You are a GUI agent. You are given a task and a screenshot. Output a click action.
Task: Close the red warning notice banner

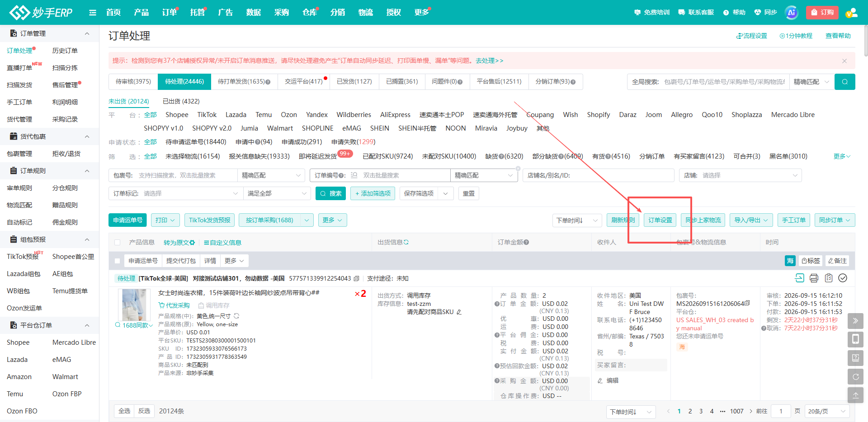pos(844,61)
